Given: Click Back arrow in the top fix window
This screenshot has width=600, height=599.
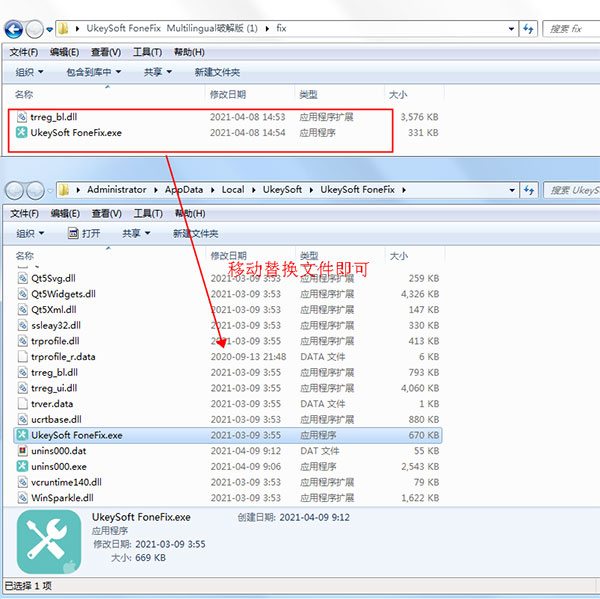Looking at the screenshot, I should pyautogui.click(x=14, y=29).
